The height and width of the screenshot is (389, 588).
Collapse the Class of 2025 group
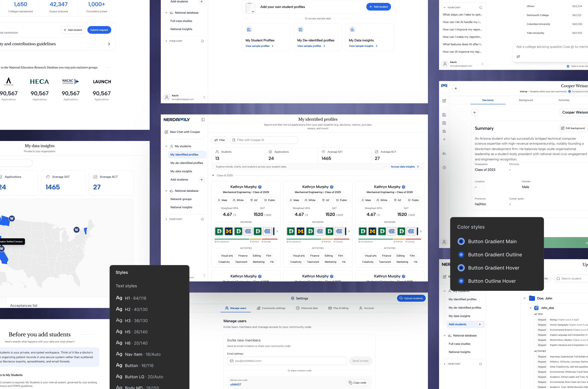coord(213,175)
